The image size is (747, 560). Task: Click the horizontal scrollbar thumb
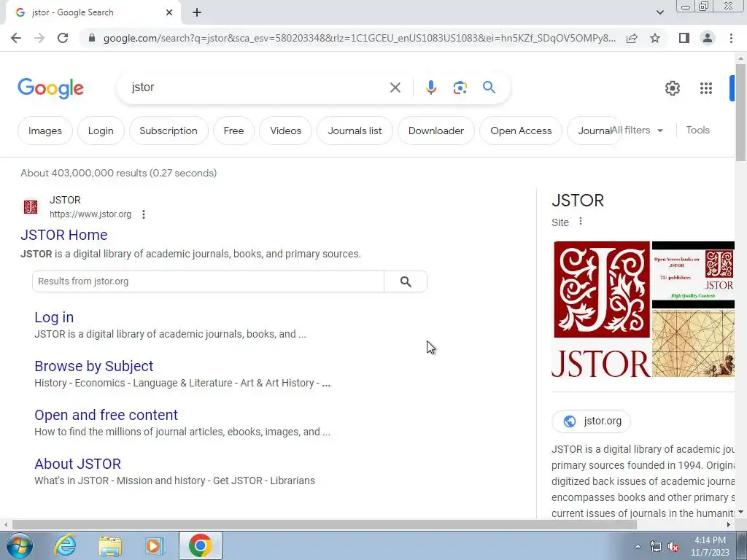pyautogui.click(x=325, y=525)
